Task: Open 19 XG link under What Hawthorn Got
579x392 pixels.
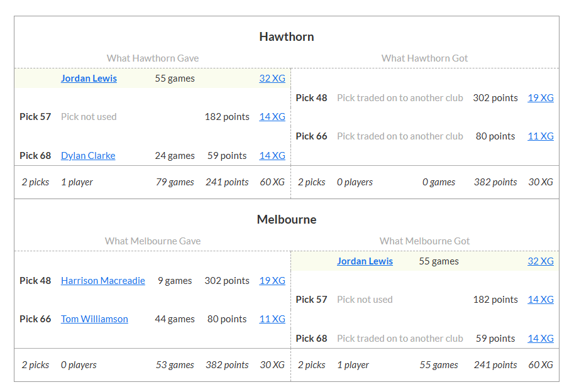Action: [540, 98]
